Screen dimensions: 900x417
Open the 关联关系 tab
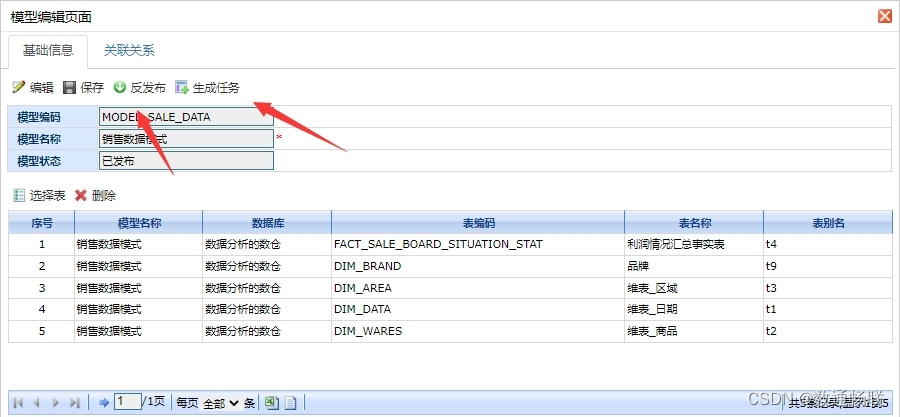click(x=129, y=50)
